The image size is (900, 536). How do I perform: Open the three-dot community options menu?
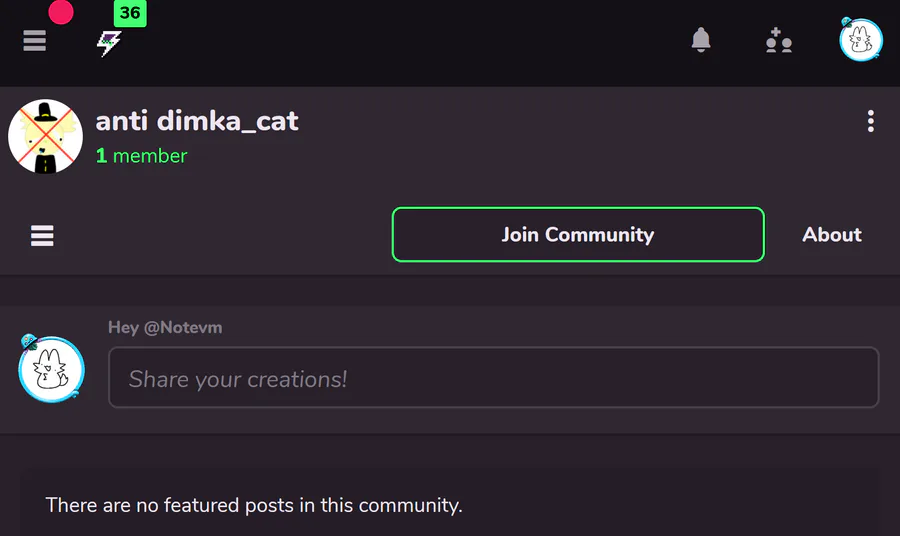pyautogui.click(x=871, y=122)
